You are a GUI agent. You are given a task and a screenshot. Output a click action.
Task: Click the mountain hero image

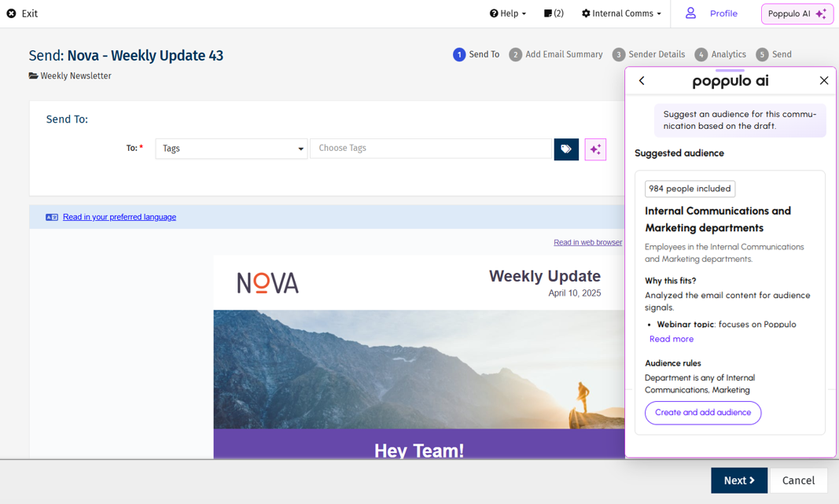(419, 370)
